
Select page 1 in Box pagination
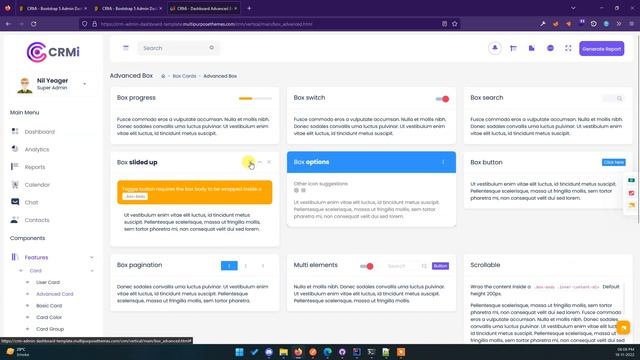229,266
